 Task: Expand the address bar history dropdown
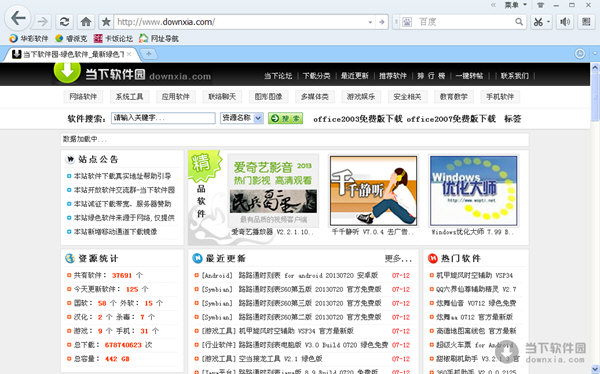pos(370,22)
